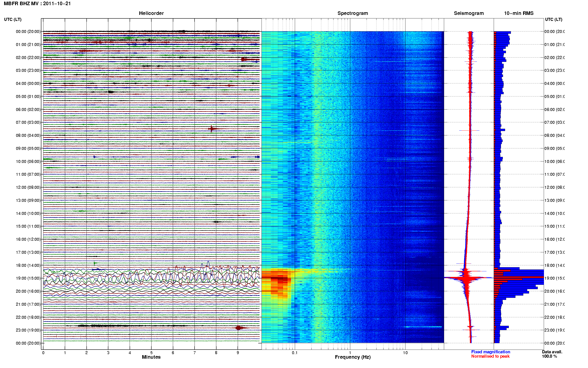Click the 'Minutes' x-axis label

click(x=151, y=357)
